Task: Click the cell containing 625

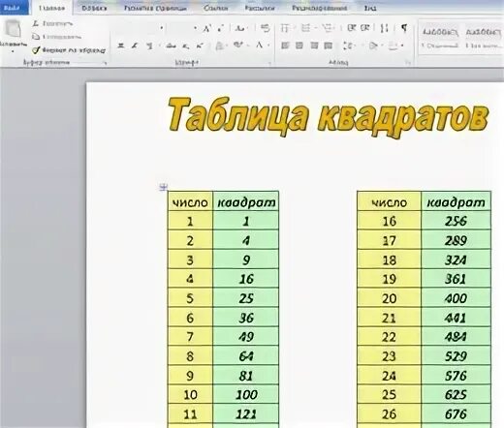Action: click(457, 394)
